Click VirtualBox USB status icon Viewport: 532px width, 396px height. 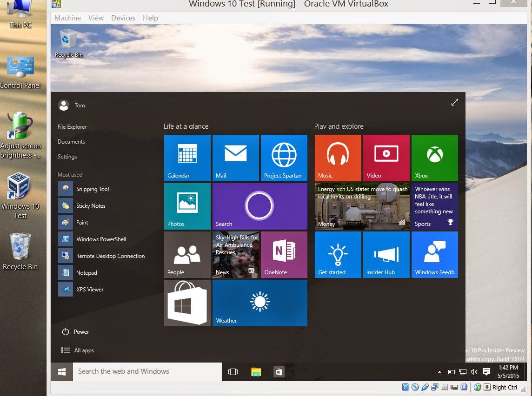pyautogui.click(x=425, y=387)
